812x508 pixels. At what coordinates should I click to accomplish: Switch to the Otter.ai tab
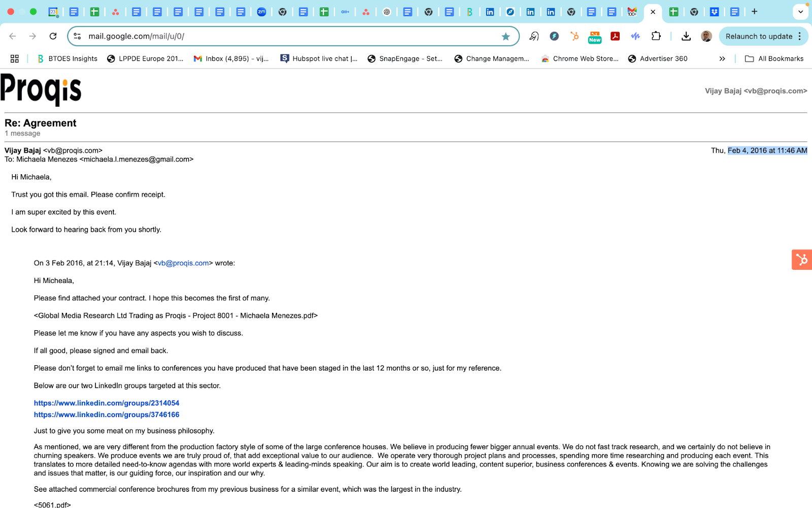[x=345, y=12]
